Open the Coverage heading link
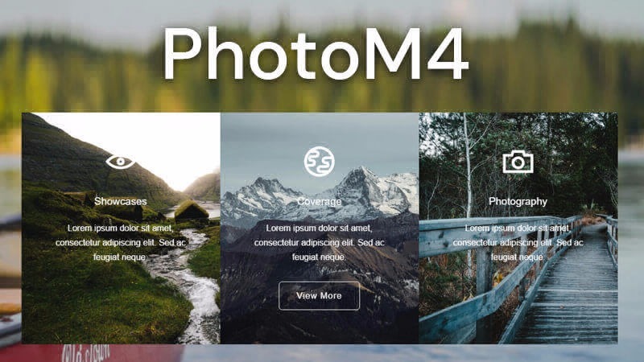This screenshot has width=644, height=362. tap(319, 202)
